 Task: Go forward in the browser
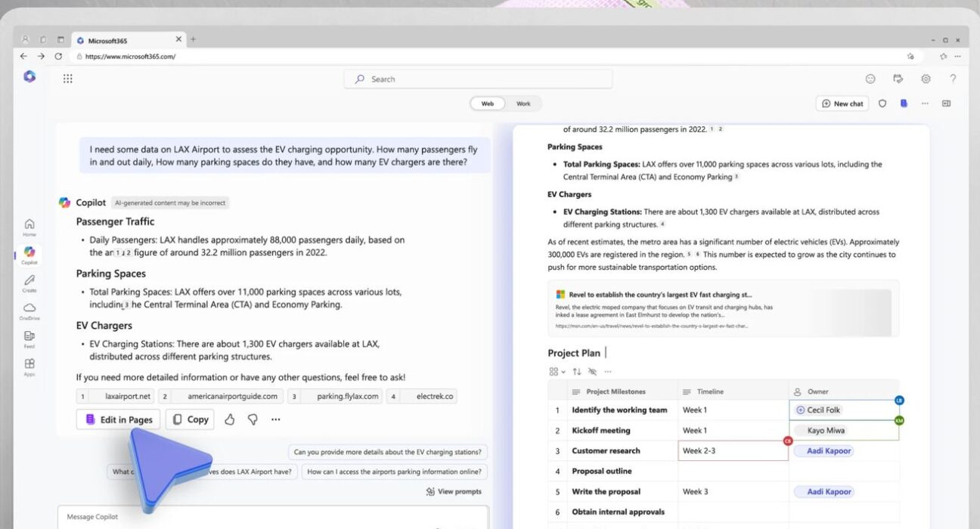pyautogui.click(x=41, y=57)
